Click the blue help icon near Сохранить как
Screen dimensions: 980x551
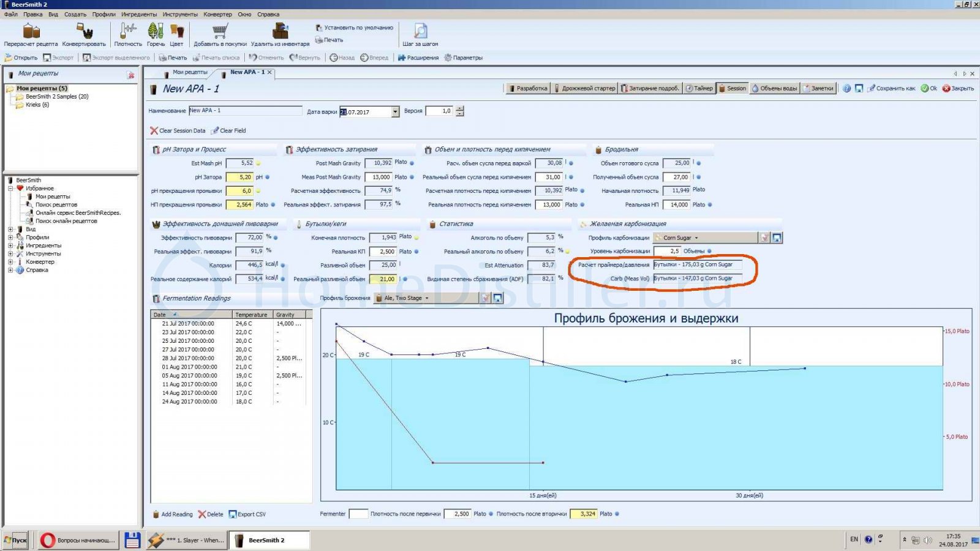click(846, 88)
